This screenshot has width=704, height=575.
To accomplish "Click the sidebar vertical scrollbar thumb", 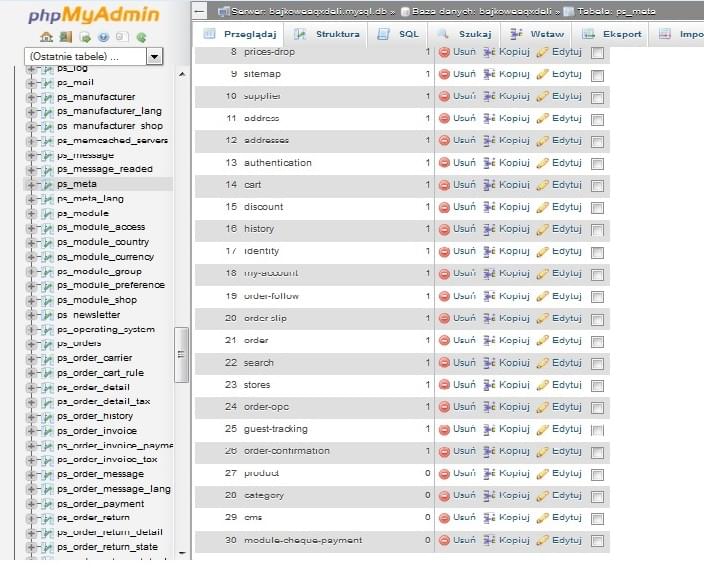I will [181, 355].
